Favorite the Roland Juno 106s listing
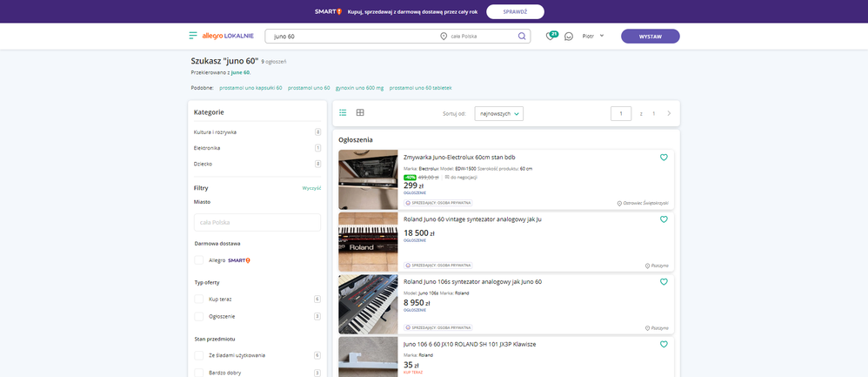The height and width of the screenshot is (377, 868). click(x=664, y=281)
